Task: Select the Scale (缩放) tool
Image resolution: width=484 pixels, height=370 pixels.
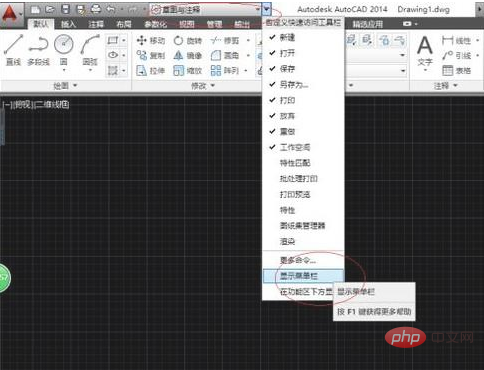Action: [x=187, y=70]
